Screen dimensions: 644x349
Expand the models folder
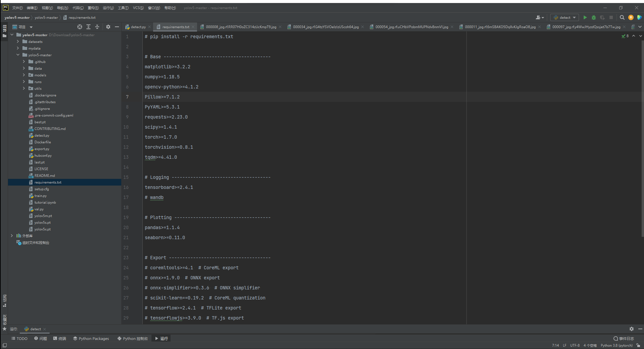(24, 75)
